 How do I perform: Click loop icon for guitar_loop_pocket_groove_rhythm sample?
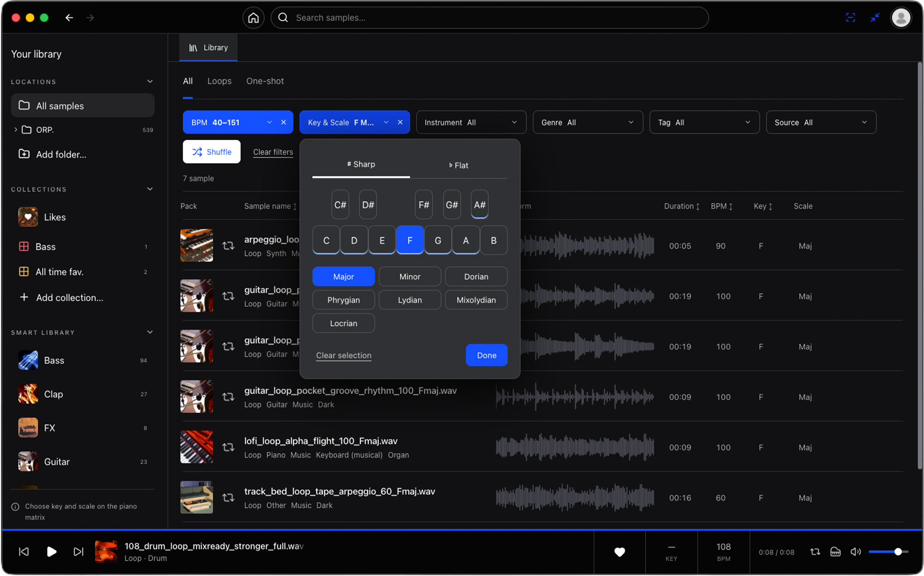(228, 397)
